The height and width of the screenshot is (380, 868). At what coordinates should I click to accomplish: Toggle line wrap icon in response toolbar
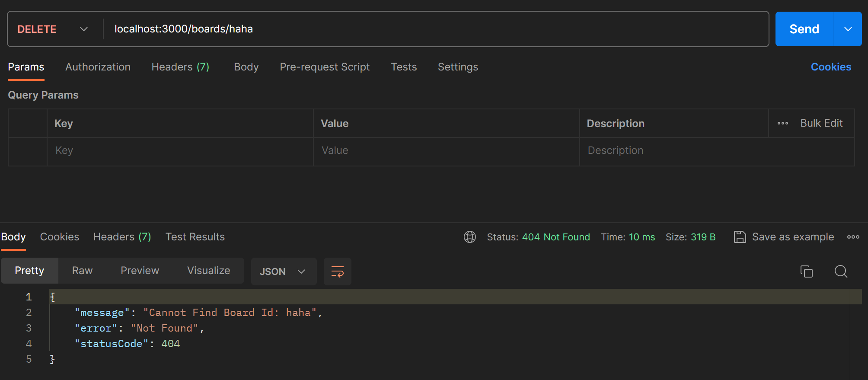[x=338, y=271]
